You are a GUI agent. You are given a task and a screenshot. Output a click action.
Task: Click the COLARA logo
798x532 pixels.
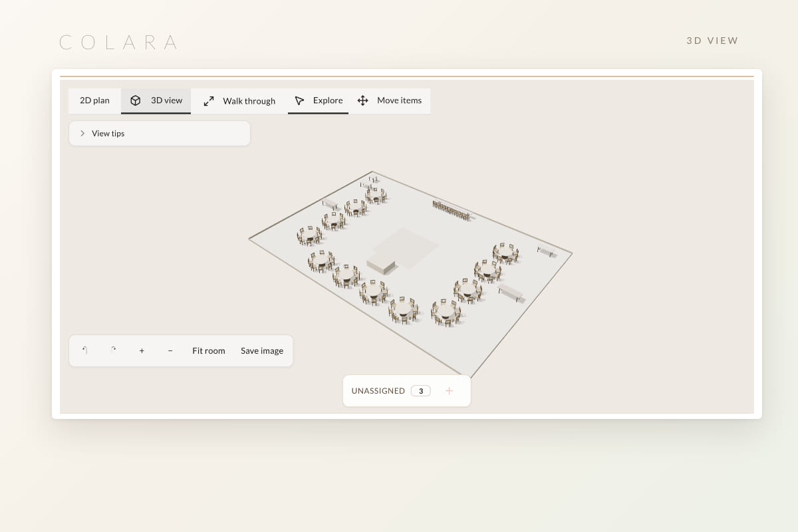tap(118, 43)
